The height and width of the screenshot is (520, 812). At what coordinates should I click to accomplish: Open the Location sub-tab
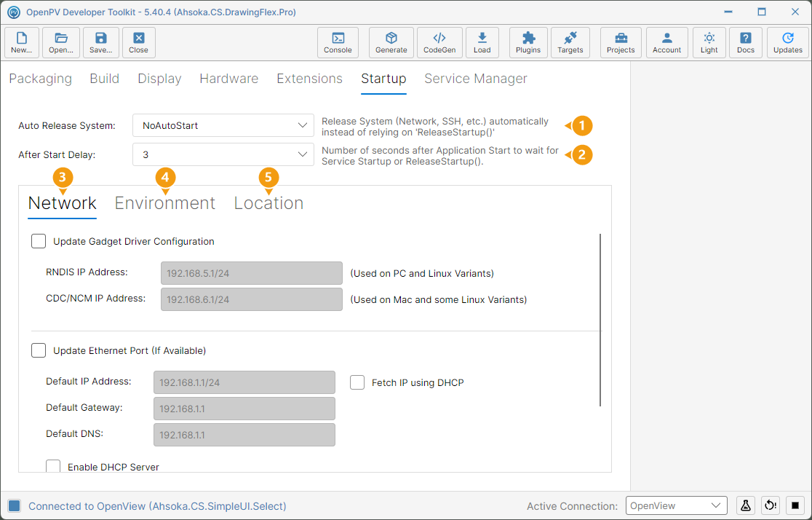pos(268,203)
